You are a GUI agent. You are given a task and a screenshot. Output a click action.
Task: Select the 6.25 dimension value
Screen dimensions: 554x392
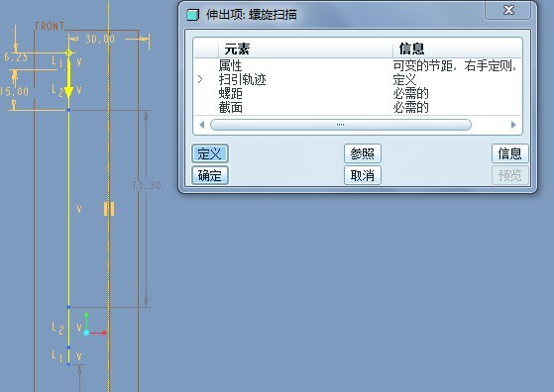[x=16, y=57]
